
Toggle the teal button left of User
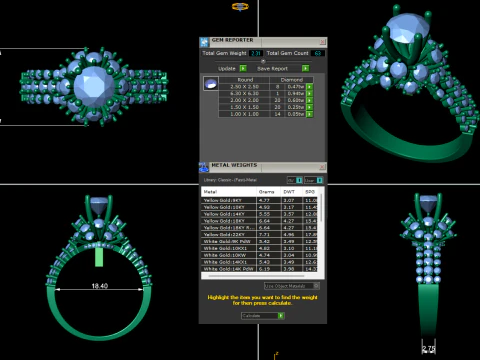[x=299, y=180]
